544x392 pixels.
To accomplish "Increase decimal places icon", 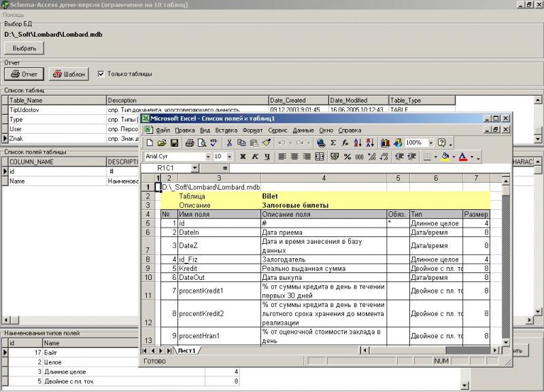I will (x=371, y=157).
